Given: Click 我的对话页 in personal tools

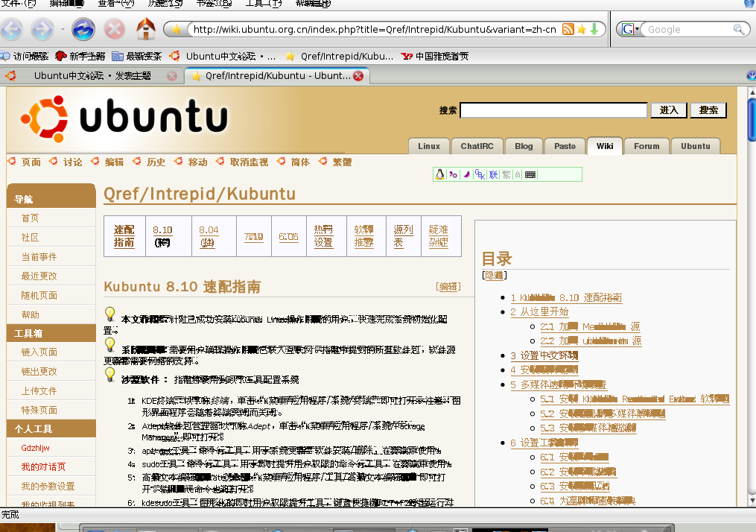Looking at the screenshot, I should (43, 467).
